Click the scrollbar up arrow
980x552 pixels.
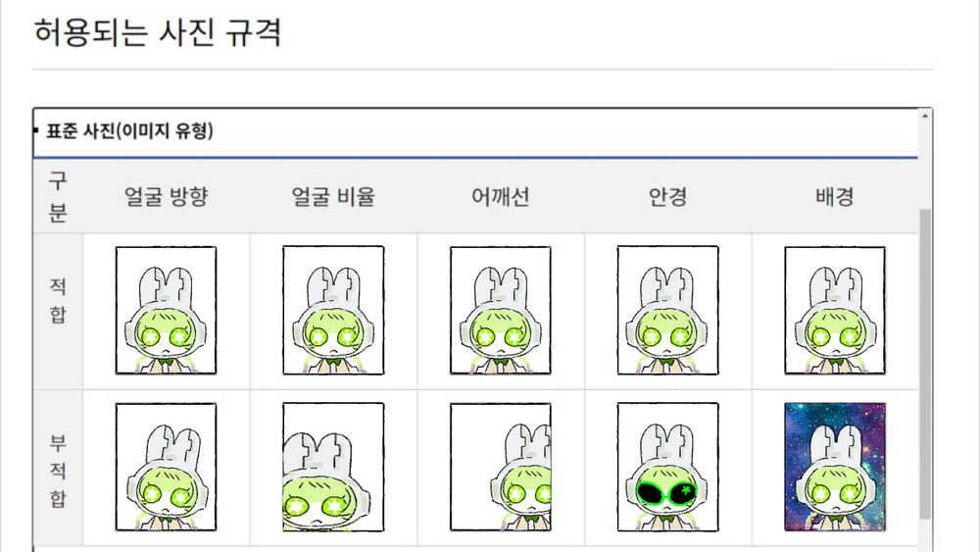(x=925, y=117)
